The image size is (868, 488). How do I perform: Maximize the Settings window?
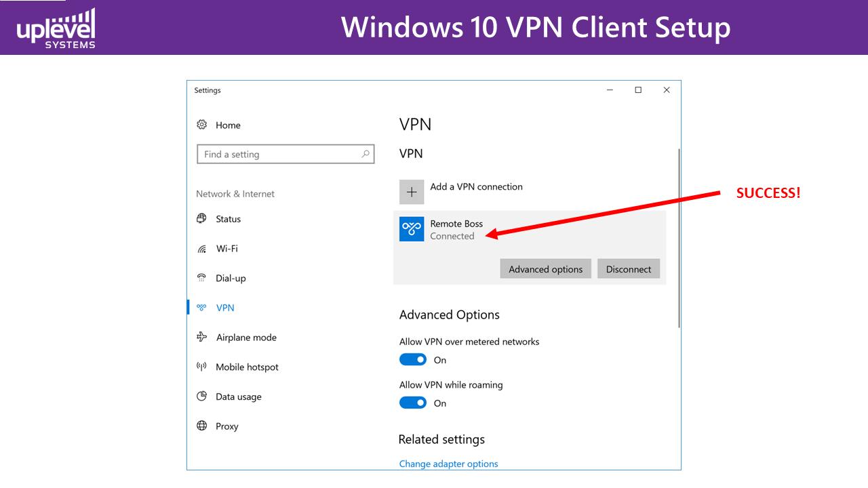pyautogui.click(x=638, y=90)
